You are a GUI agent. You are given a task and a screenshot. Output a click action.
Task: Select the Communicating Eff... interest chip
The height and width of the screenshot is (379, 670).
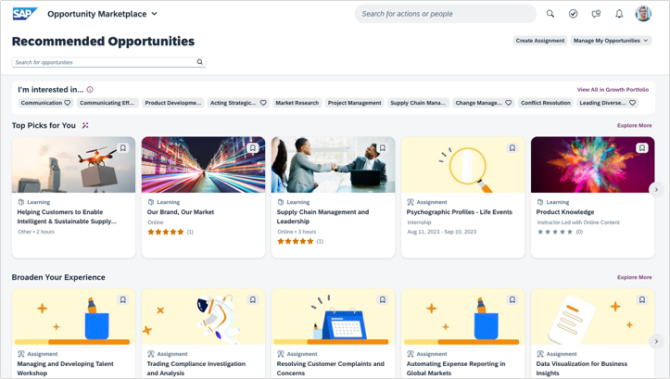(x=107, y=103)
